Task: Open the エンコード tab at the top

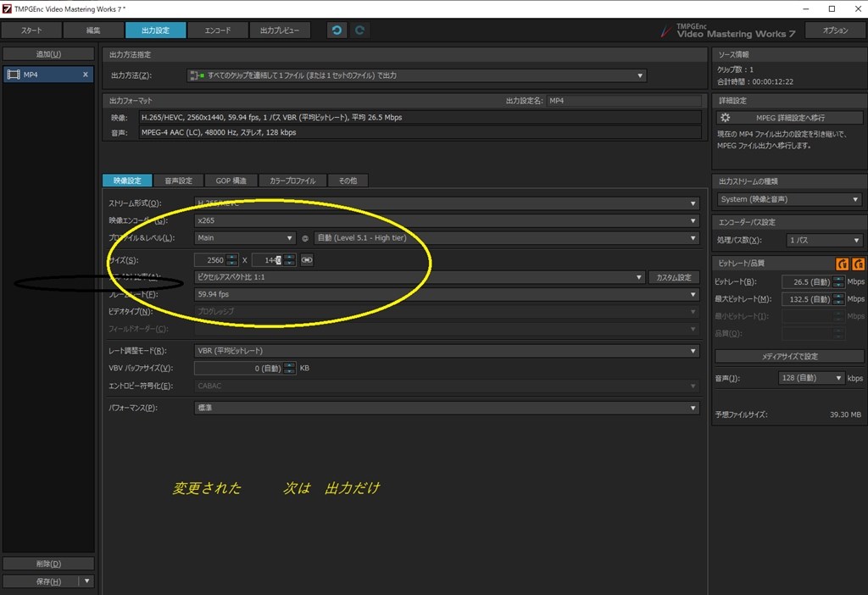Action: tap(218, 30)
